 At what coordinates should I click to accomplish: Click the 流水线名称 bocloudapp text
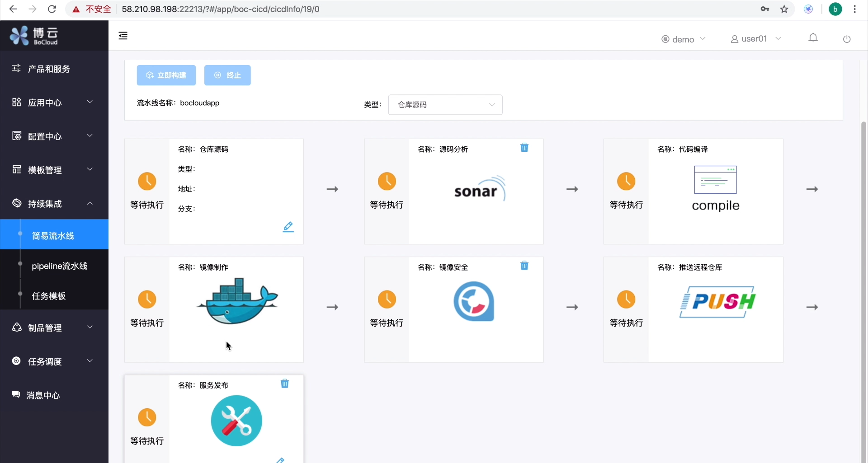tap(178, 103)
